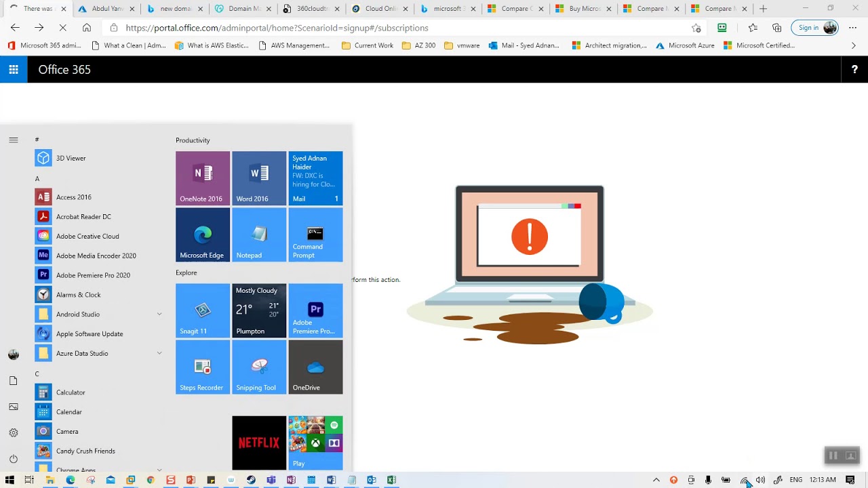The height and width of the screenshot is (488, 868).
Task: Launch the Microsoft Edge tile
Action: [x=203, y=235]
